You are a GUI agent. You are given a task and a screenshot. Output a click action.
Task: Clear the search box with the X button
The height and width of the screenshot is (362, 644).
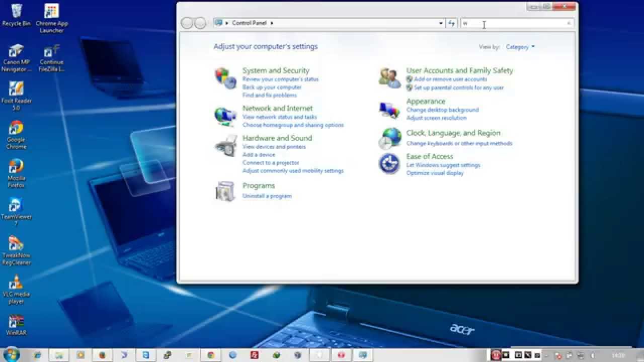pyautogui.click(x=569, y=23)
